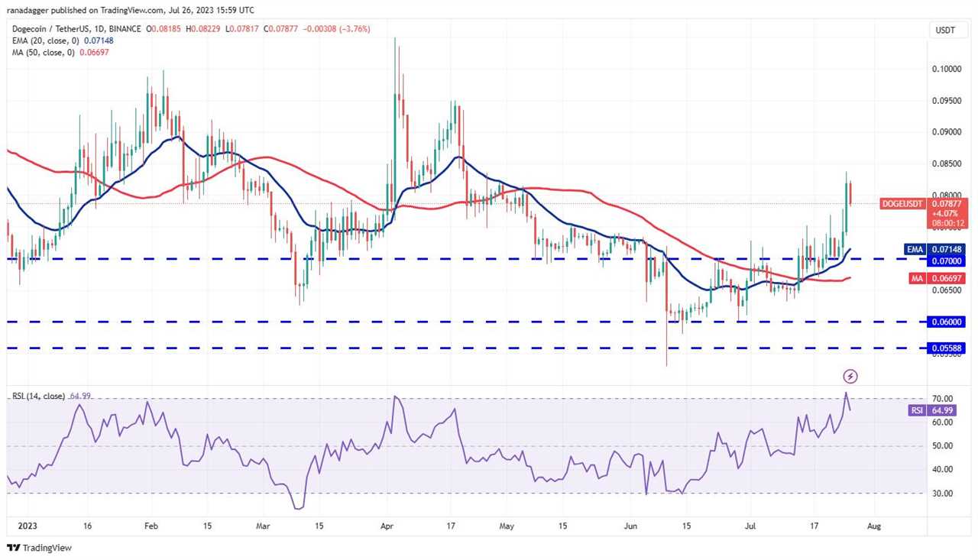Image resolution: width=978 pixels, height=560 pixels.
Task: Click the Jul date axis label
Action: (x=749, y=526)
